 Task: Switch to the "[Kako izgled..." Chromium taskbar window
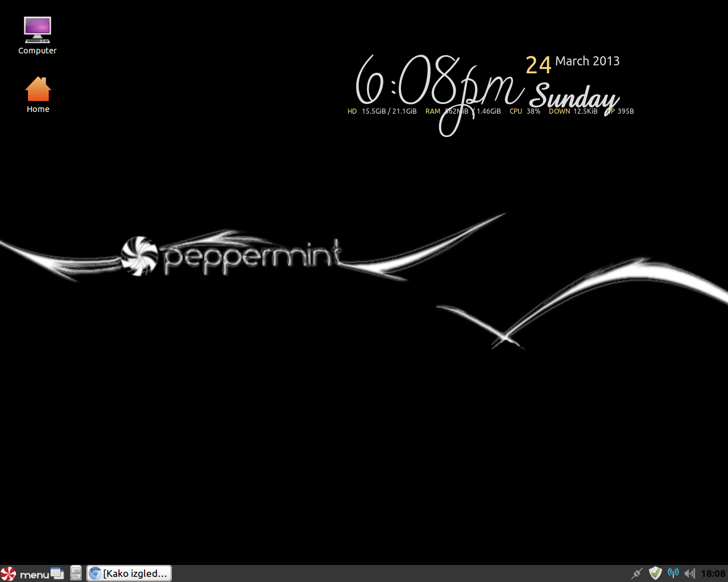point(129,573)
